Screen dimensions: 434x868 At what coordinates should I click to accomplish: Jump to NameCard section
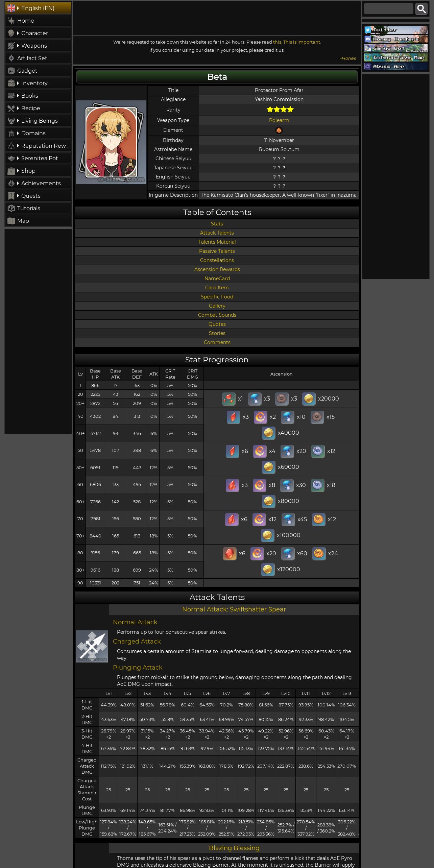[x=217, y=279]
